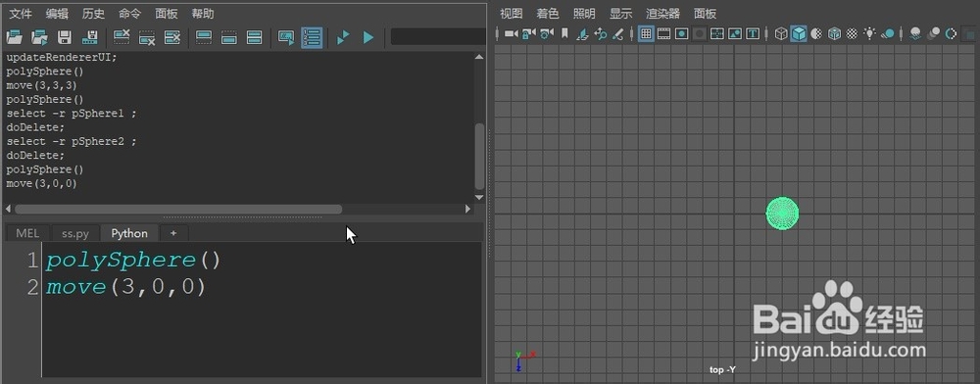The height and width of the screenshot is (384, 980).
Task: Open the 帮助 menu
Action: tap(203, 14)
